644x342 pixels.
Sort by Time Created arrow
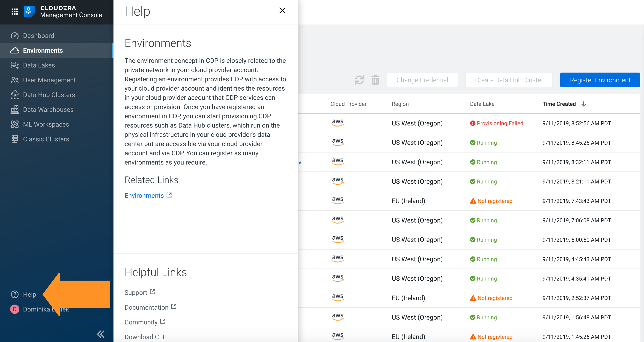(x=584, y=104)
